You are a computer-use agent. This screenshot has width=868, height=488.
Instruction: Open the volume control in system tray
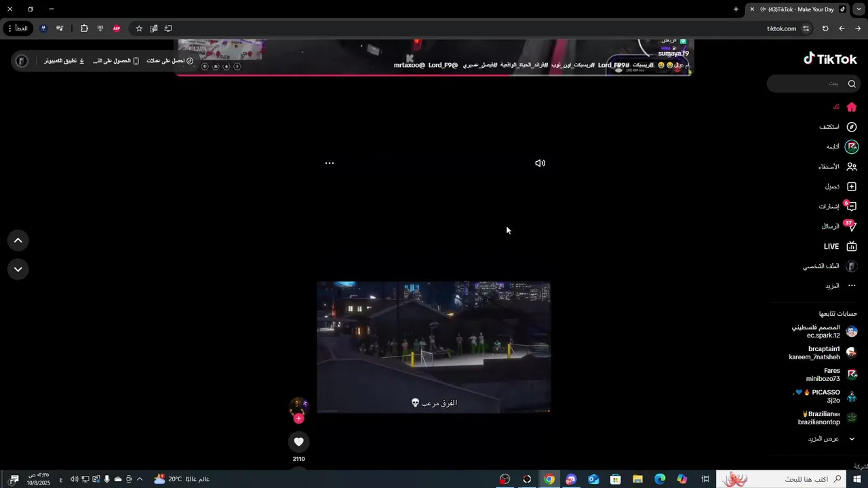click(74, 479)
